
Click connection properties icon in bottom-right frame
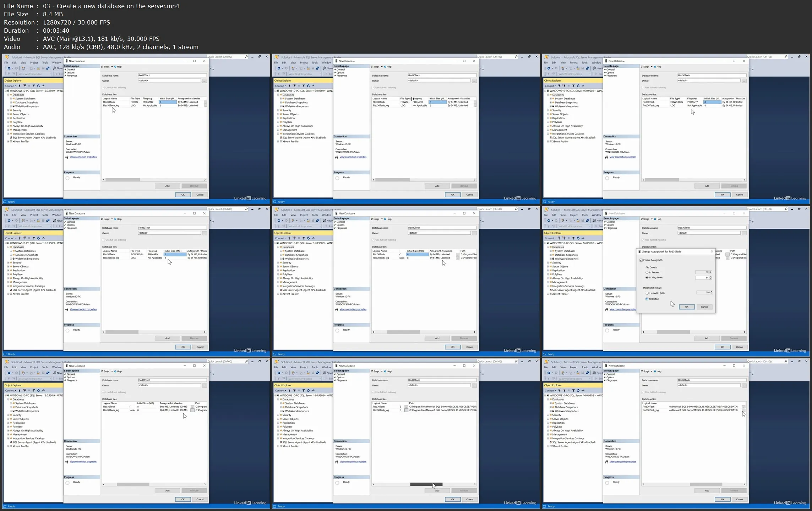coord(606,462)
